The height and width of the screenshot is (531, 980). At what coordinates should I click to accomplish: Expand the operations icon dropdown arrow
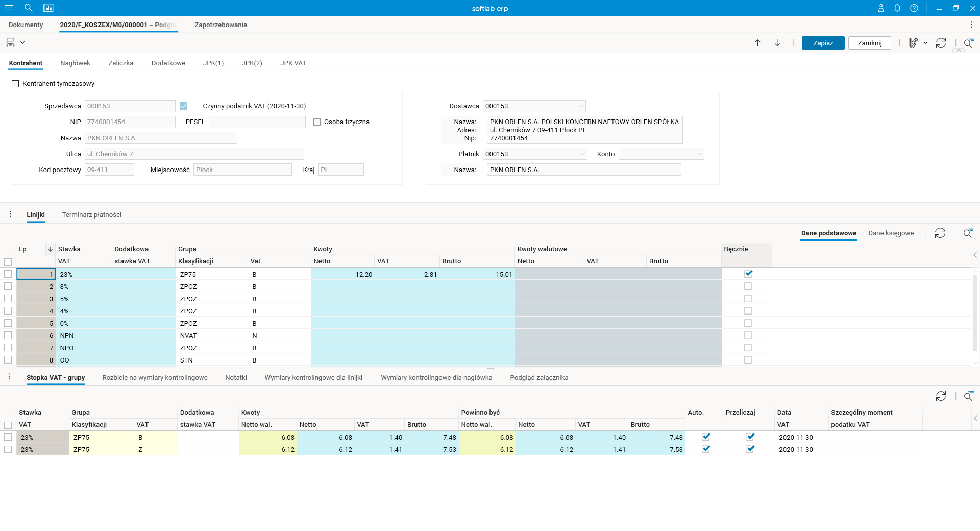pos(925,43)
